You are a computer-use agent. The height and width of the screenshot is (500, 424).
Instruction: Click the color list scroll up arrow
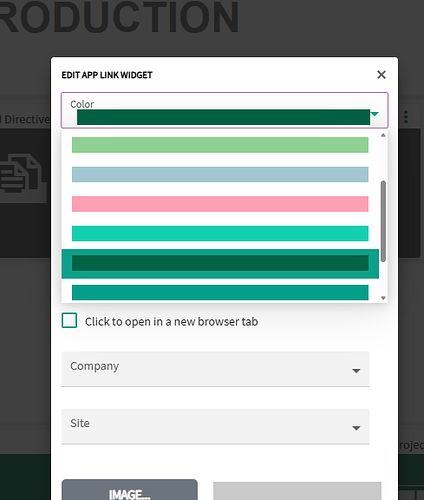pos(383,135)
